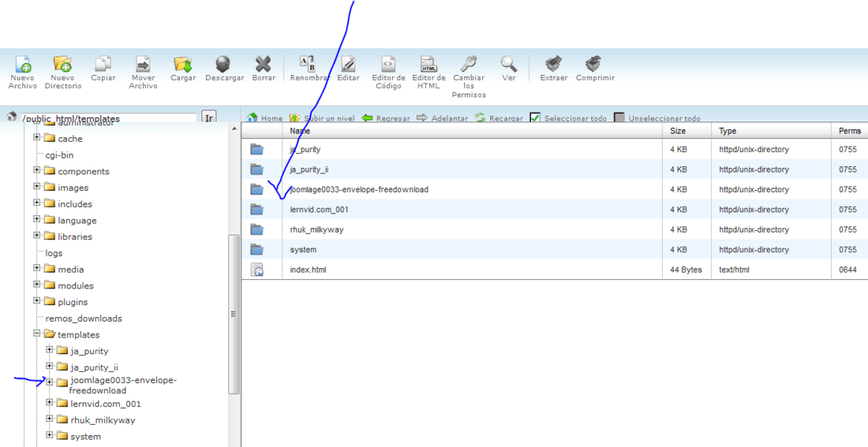Select rhuk_milkyway name in file list
The width and height of the screenshot is (868, 447).
pos(316,229)
